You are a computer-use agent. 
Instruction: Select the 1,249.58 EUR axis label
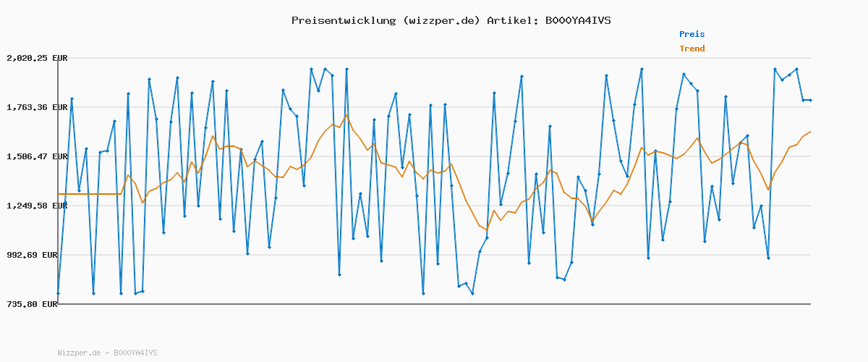(37, 206)
